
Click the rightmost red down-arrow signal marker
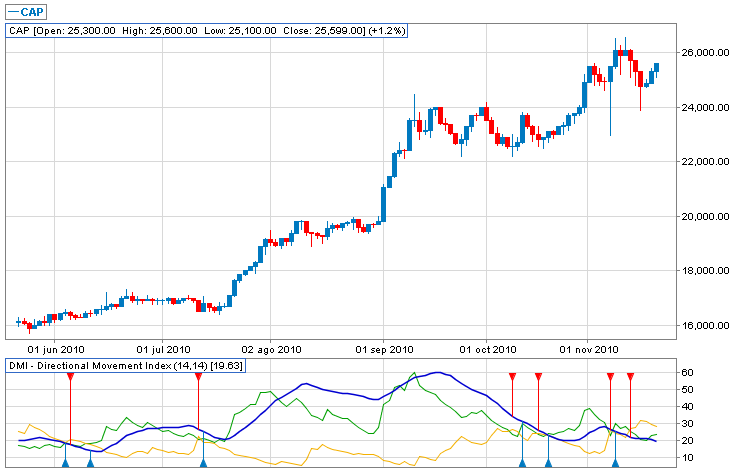630,377
